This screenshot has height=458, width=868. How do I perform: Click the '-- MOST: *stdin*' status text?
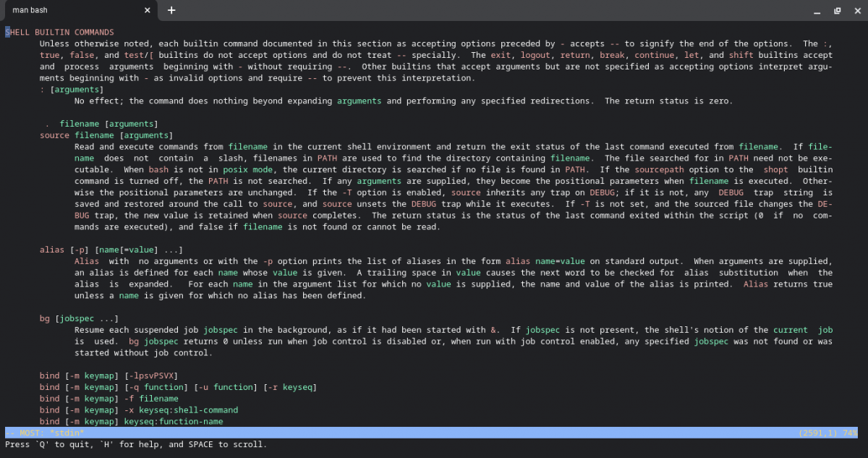(45, 433)
